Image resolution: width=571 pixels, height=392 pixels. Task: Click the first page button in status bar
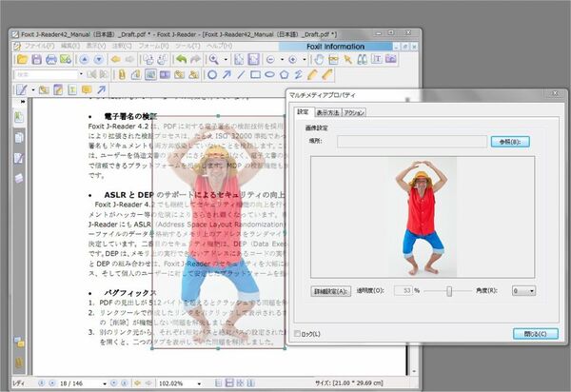click(42, 383)
